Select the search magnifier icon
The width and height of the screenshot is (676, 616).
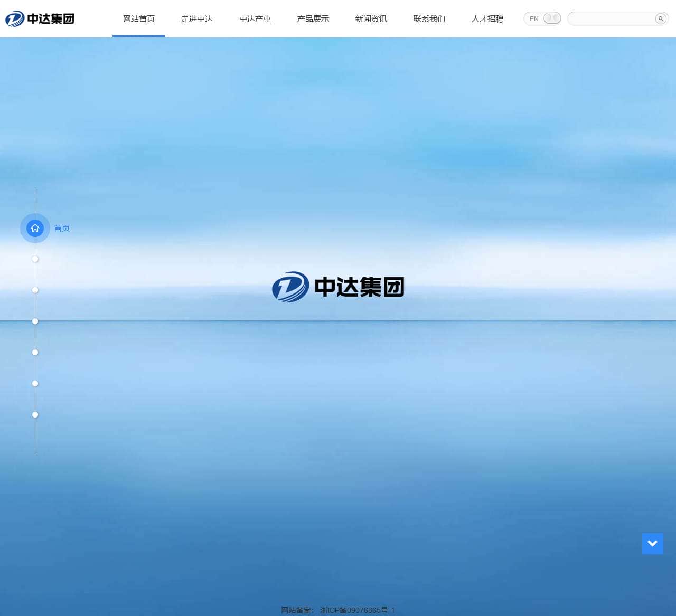(660, 18)
